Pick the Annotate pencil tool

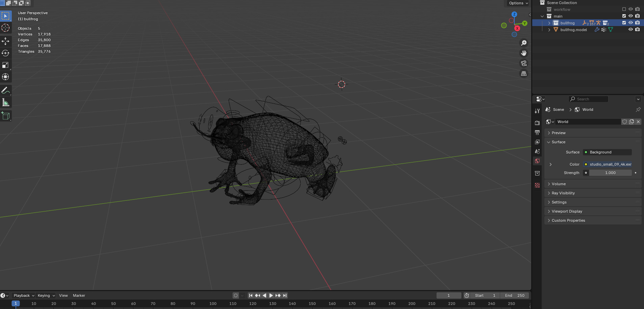click(x=5, y=90)
